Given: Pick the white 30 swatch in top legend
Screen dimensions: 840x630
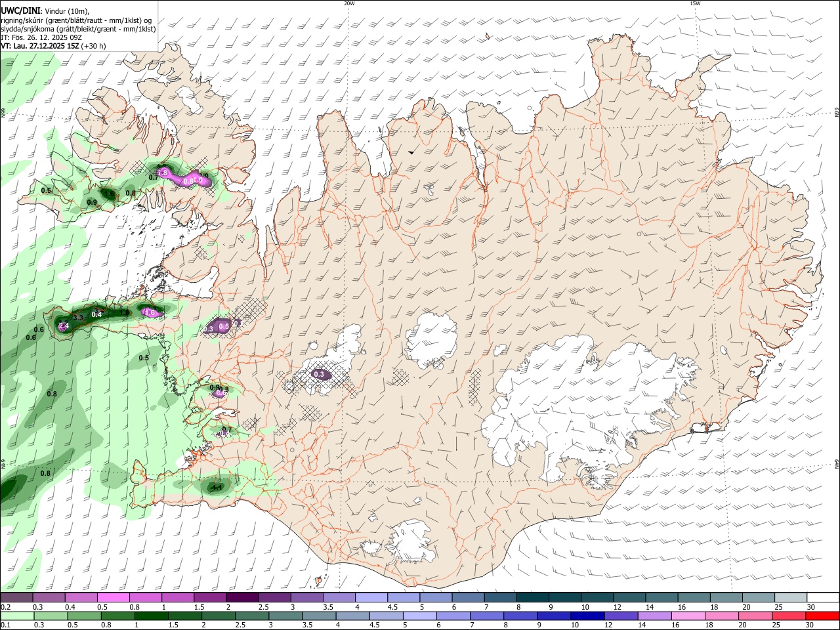Looking at the screenshot, I should pyautogui.click(x=824, y=598).
